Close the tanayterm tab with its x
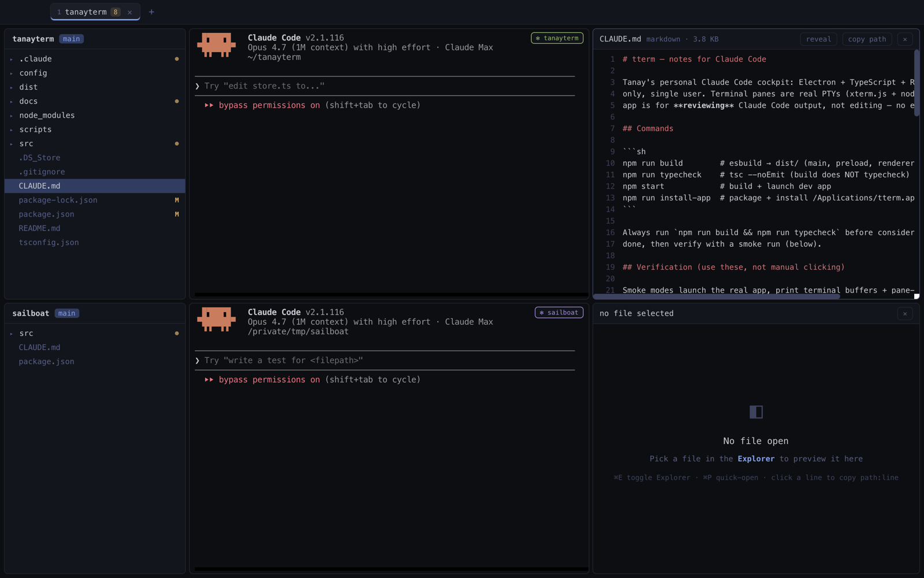Image resolution: width=924 pixels, height=578 pixels. [130, 12]
